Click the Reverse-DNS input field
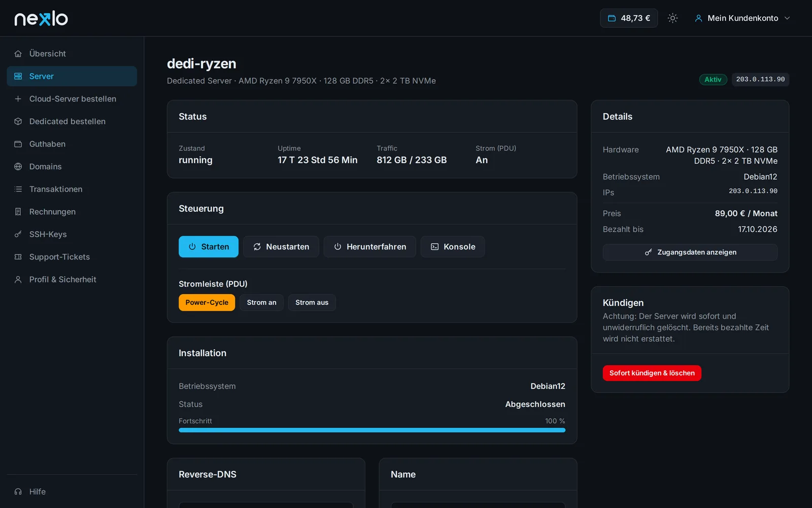Image resolution: width=812 pixels, height=508 pixels. (266, 505)
